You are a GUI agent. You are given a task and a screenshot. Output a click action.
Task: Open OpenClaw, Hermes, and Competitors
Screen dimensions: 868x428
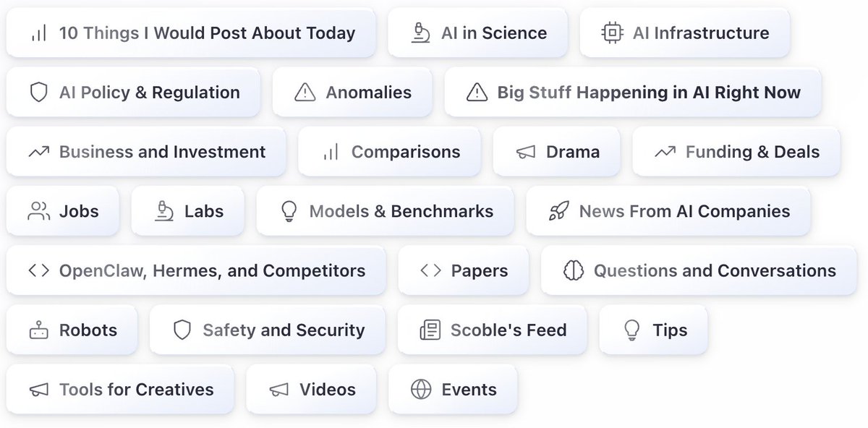point(196,270)
